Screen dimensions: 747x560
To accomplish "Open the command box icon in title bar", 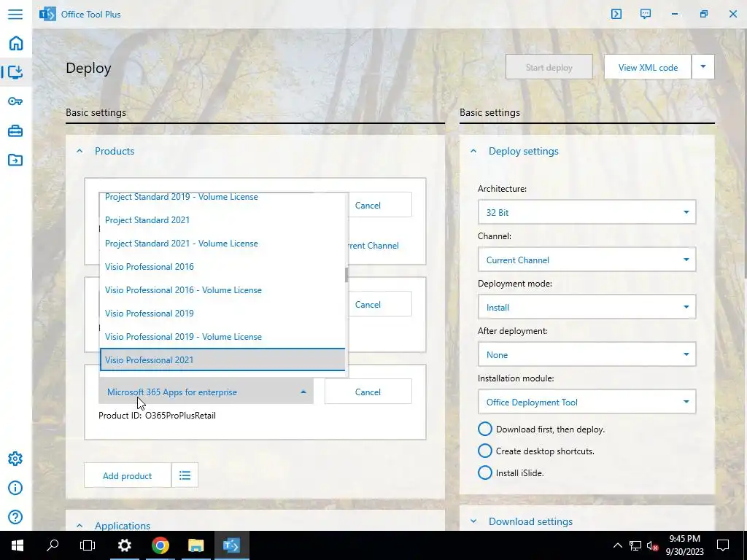I will click(616, 14).
